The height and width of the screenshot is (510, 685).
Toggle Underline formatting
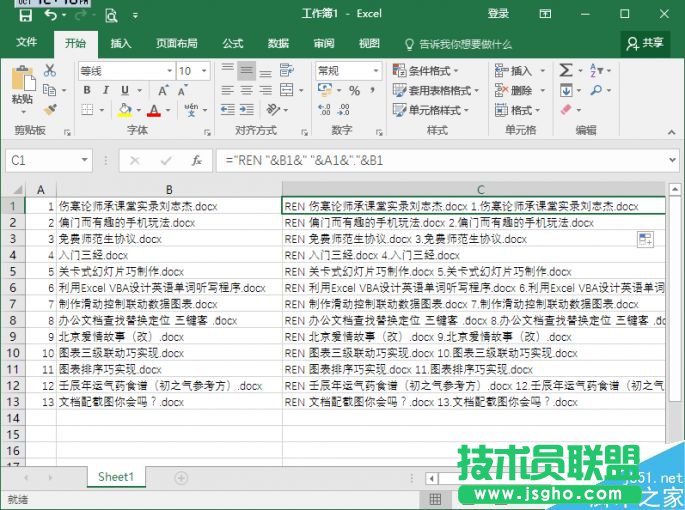pyautogui.click(x=125, y=90)
